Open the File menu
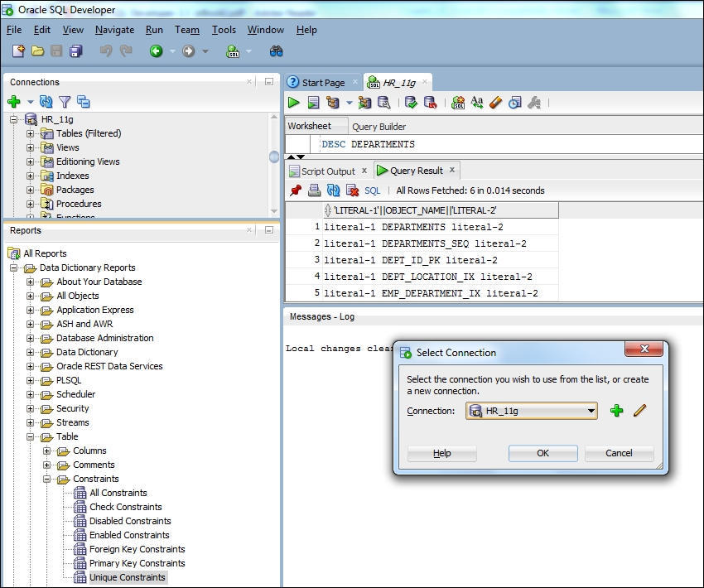This screenshot has height=588, width=704. [x=14, y=30]
